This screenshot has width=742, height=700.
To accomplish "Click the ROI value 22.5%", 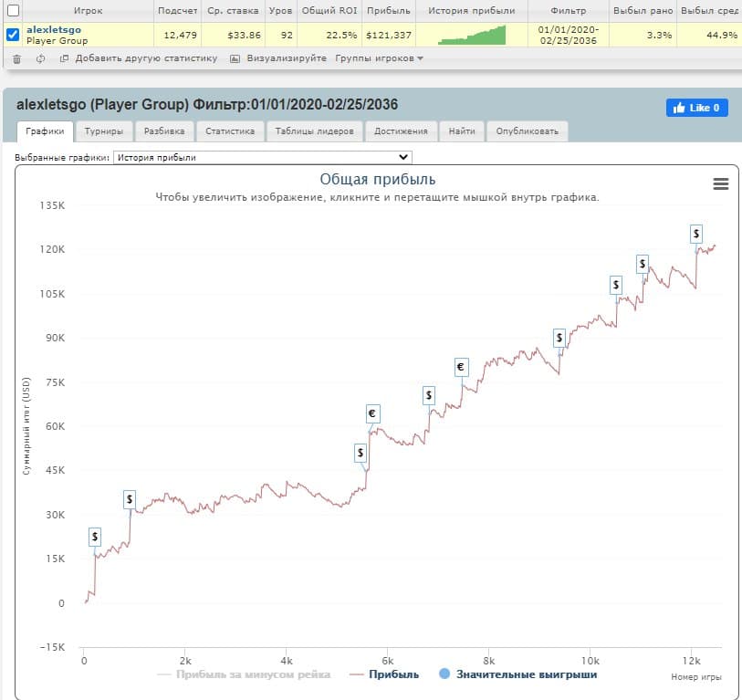I will 341,35.
